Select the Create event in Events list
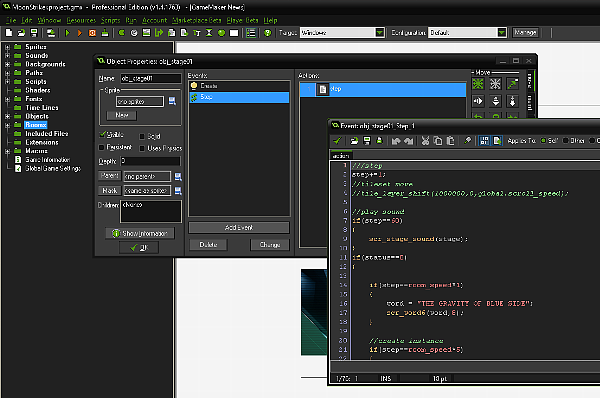Viewport: 600px width, 398px height. pyautogui.click(x=239, y=86)
